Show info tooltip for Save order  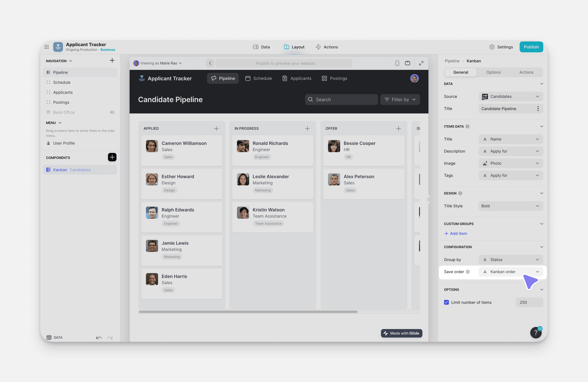[468, 272]
